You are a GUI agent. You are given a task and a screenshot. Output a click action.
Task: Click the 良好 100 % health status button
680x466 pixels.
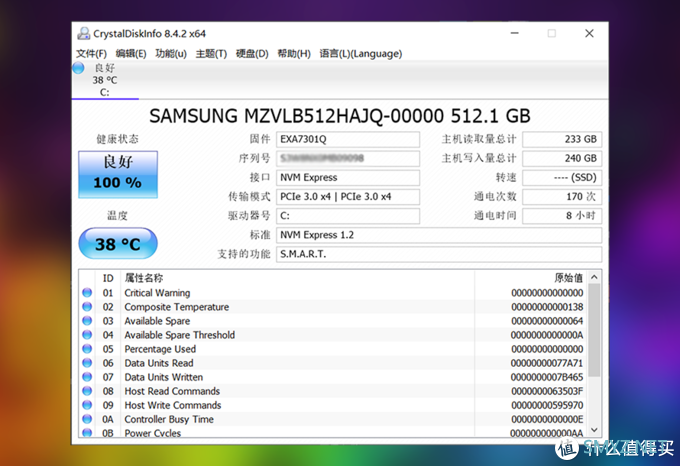pos(118,174)
